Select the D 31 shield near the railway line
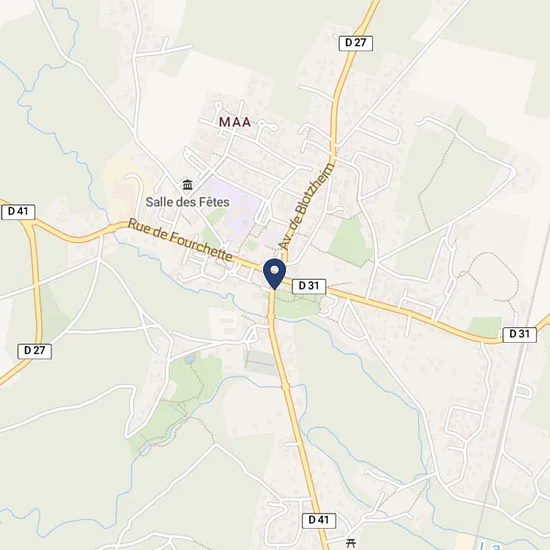 (x=519, y=334)
